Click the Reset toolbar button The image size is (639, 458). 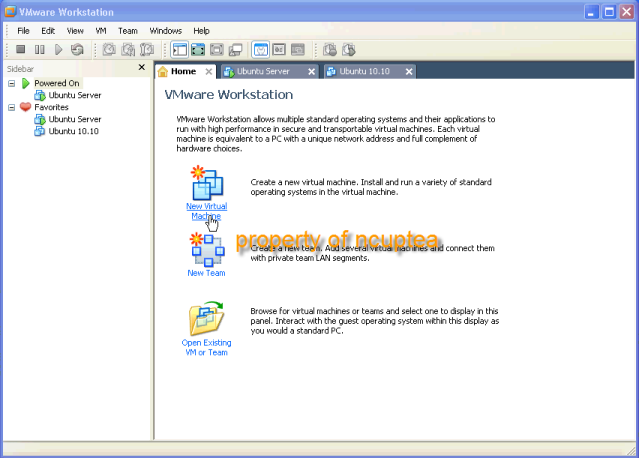tap(77, 50)
